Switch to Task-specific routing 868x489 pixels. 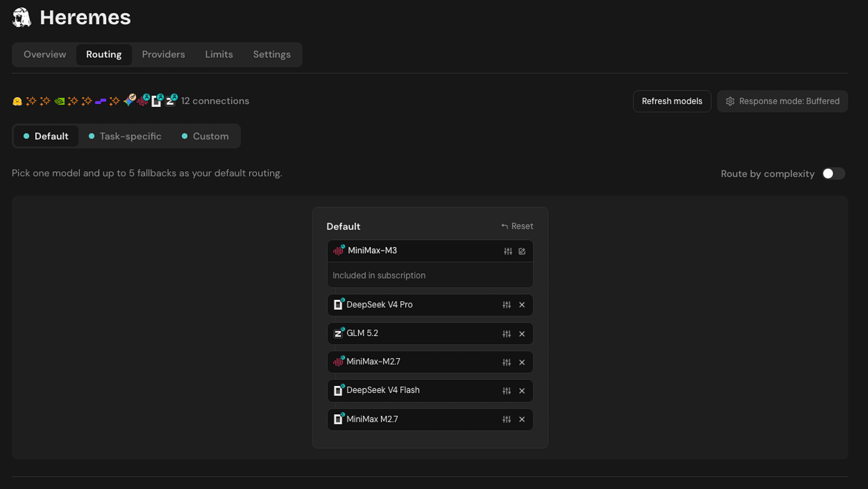click(125, 136)
